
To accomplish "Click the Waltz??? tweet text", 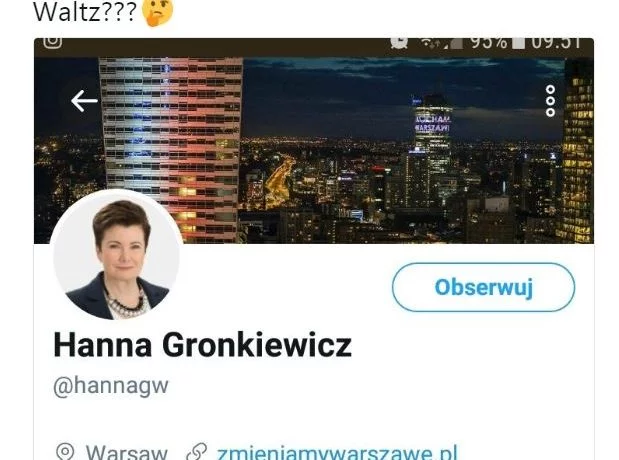I will (84, 12).
